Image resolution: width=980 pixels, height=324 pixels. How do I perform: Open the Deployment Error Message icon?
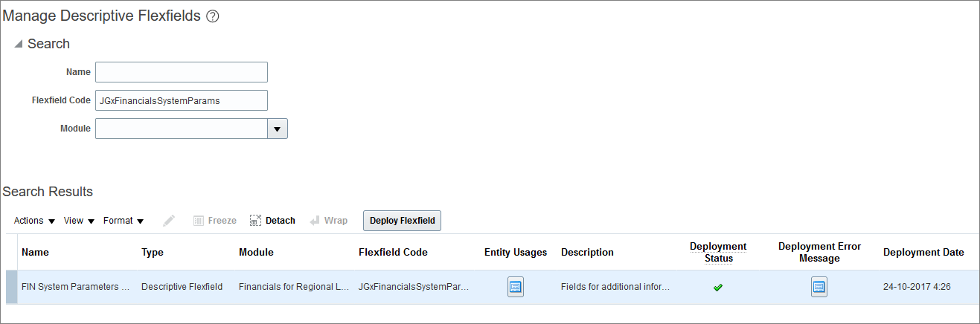[x=819, y=287]
